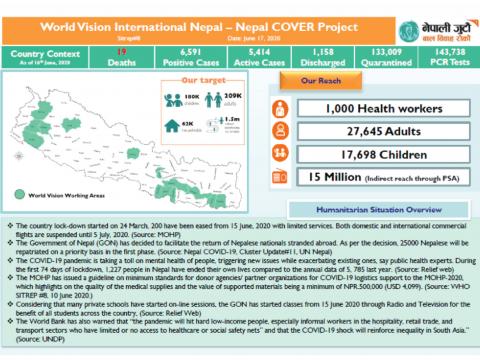Click the health worker icon beside 1,000 Health workers
Image resolution: width=480 pixels, height=360 pixels.
tap(280, 109)
